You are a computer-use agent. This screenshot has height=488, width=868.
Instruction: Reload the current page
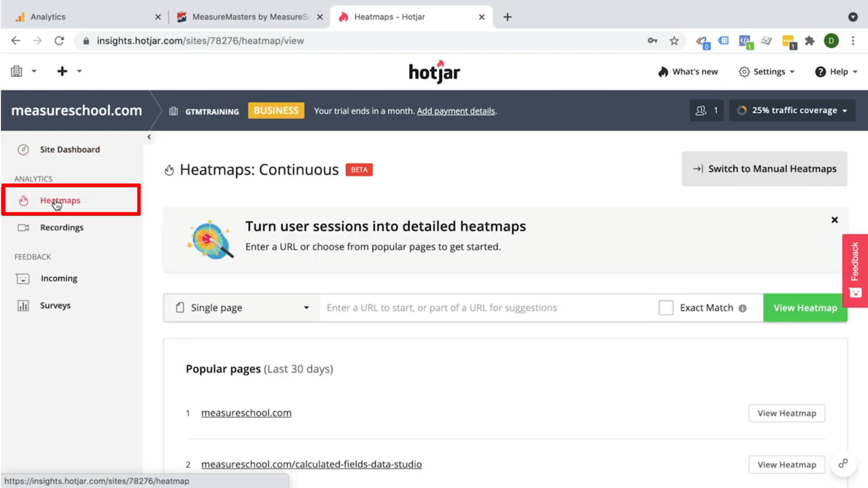tap(59, 41)
